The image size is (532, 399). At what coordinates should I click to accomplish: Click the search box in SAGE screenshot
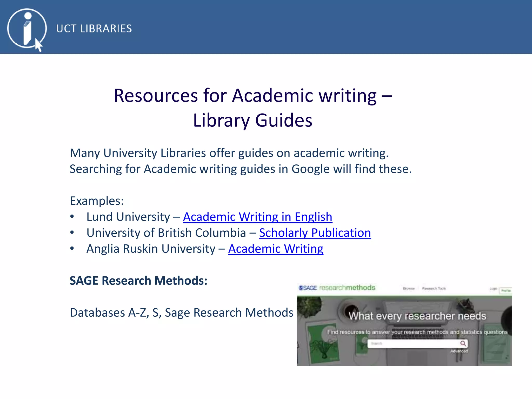417,343
